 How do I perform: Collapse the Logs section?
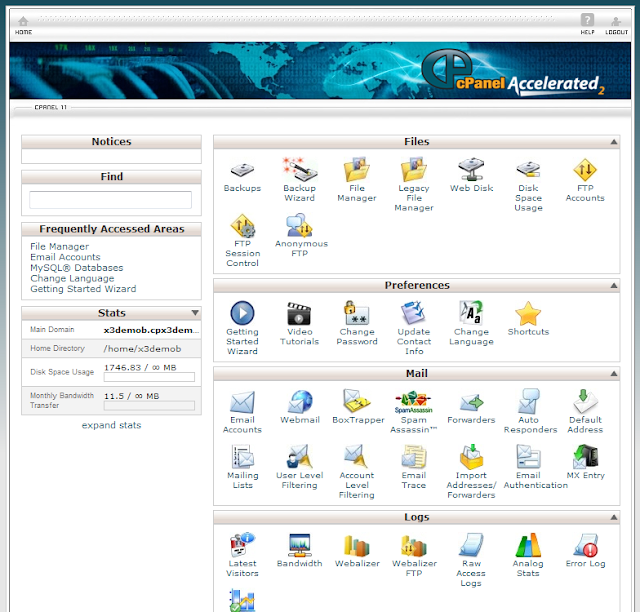click(613, 517)
